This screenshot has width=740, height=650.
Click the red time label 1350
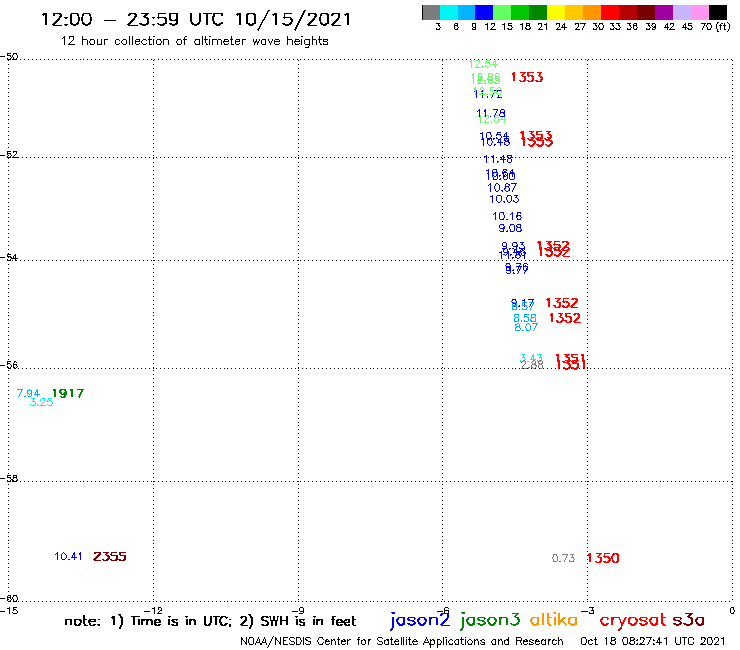(x=603, y=558)
